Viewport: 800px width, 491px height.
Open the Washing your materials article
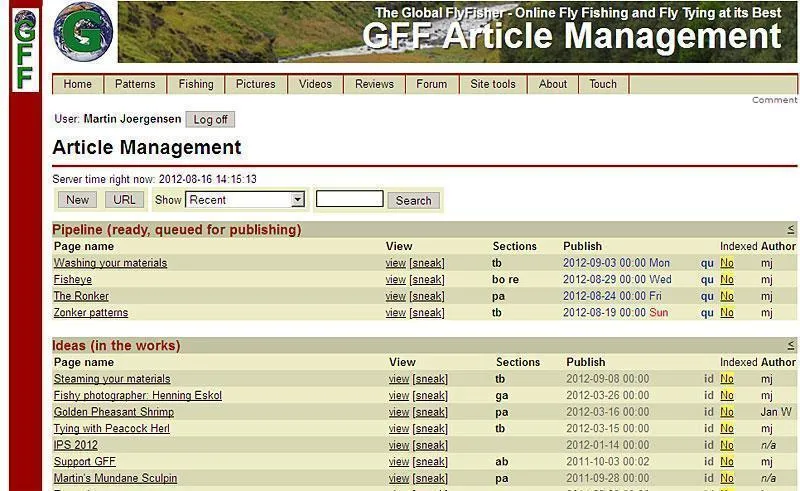coord(110,263)
